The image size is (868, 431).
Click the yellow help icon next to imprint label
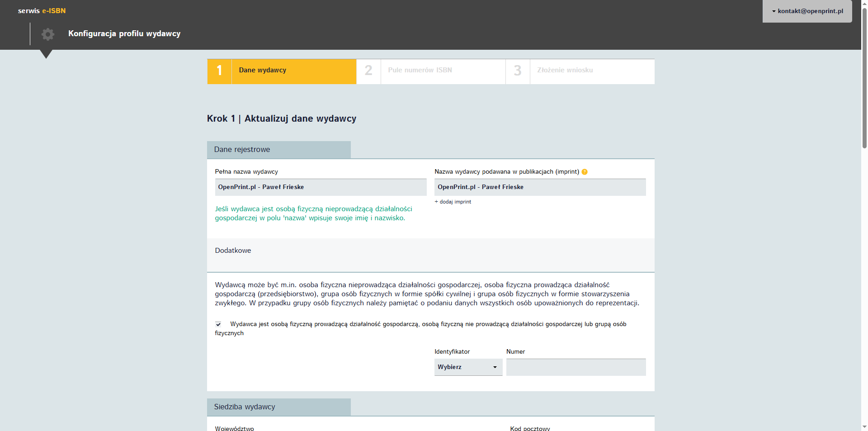585,172
